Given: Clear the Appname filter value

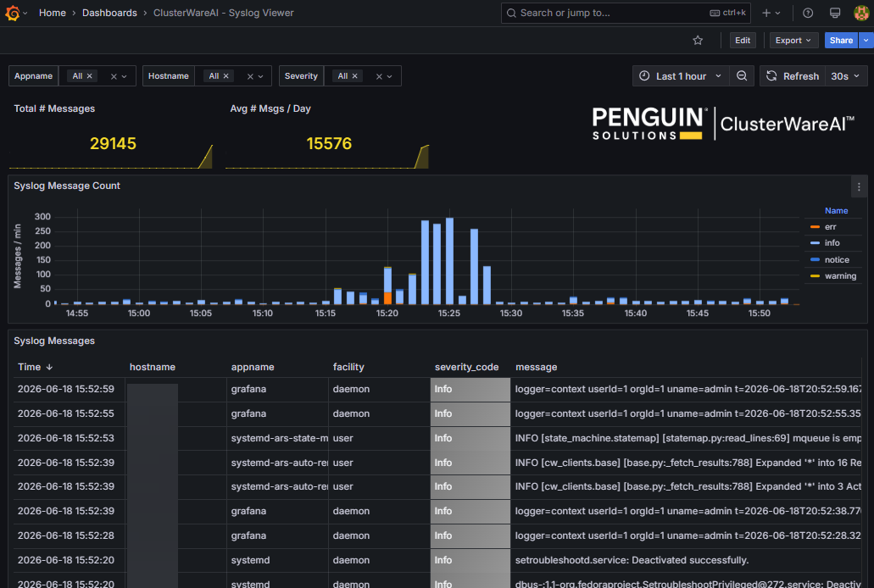Looking at the screenshot, I should (114, 76).
